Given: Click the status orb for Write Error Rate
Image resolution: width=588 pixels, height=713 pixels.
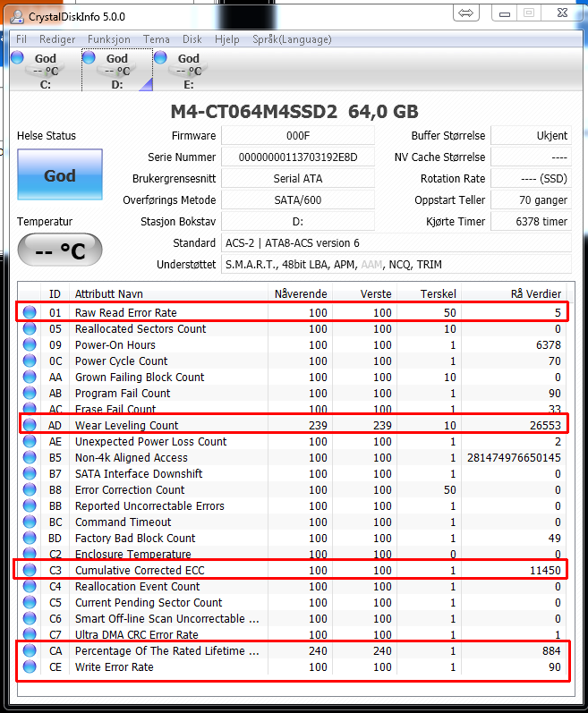Looking at the screenshot, I should coord(30,666).
